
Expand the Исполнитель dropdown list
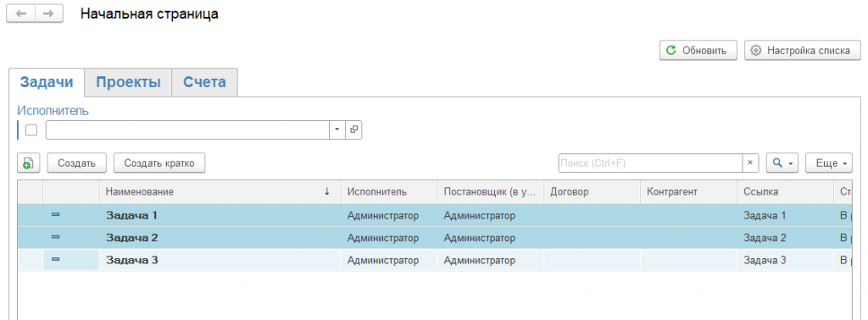(x=337, y=130)
